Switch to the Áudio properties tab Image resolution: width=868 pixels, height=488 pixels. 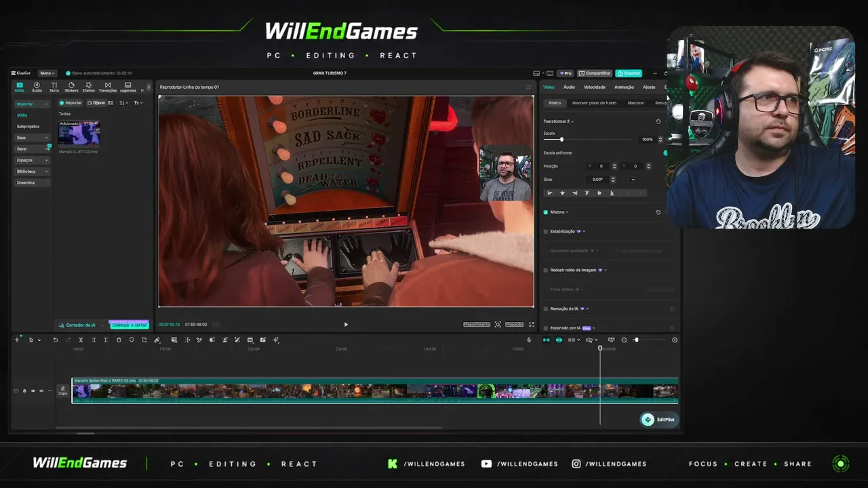[x=569, y=87]
